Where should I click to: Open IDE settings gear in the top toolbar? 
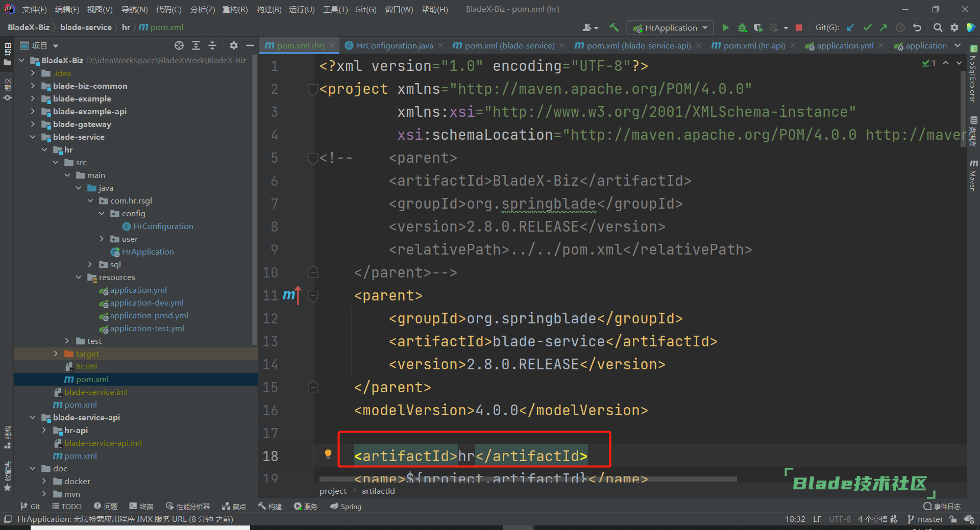954,28
